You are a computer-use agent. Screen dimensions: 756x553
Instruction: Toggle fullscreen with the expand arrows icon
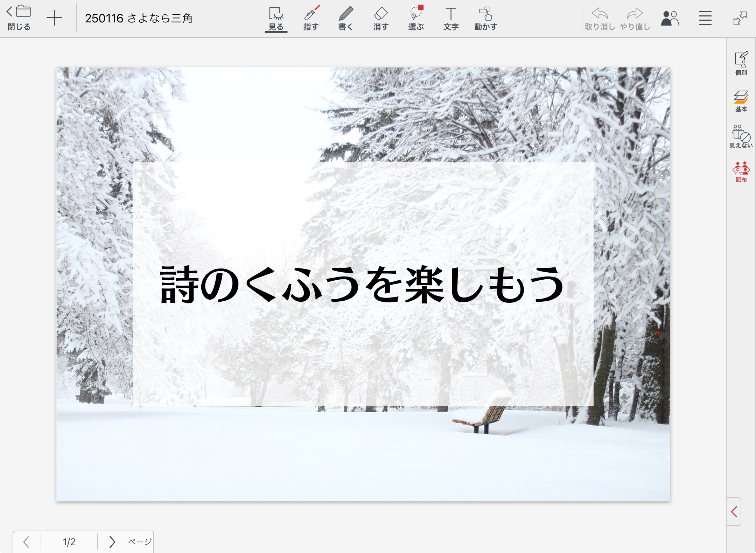740,18
